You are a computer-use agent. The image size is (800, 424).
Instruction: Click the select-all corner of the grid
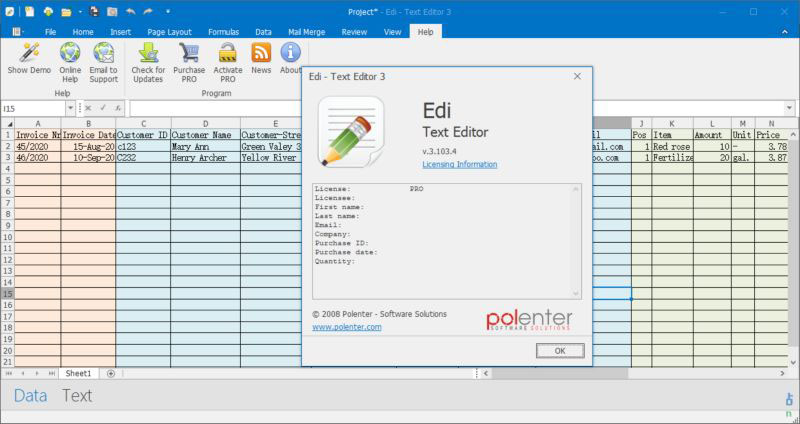tap(7, 123)
